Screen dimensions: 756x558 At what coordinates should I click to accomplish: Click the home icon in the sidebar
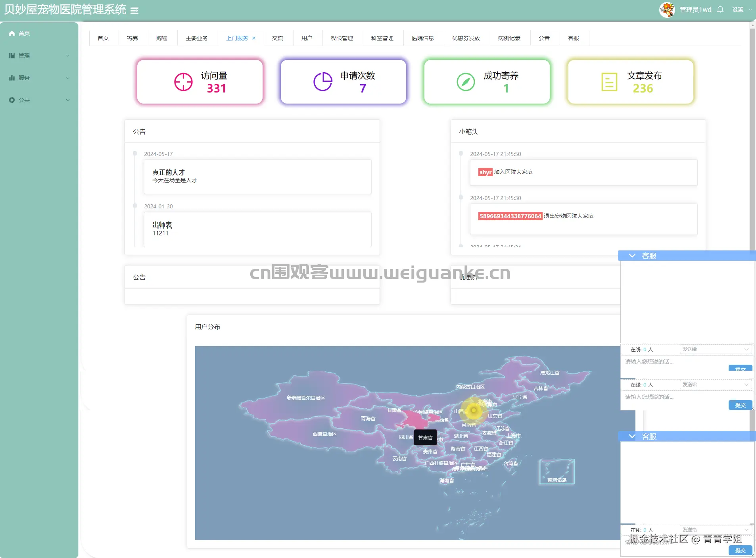pos(12,33)
